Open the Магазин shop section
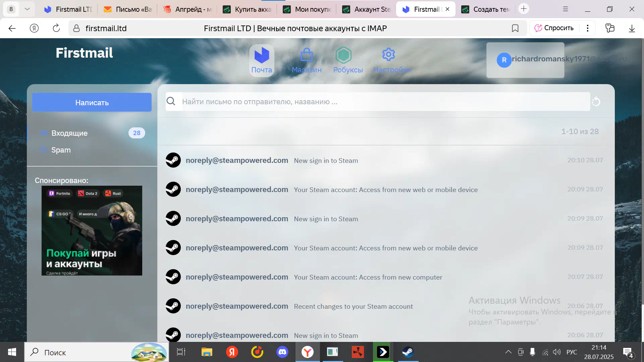The width and height of the screenshot is (644, 362). (306, 60)
